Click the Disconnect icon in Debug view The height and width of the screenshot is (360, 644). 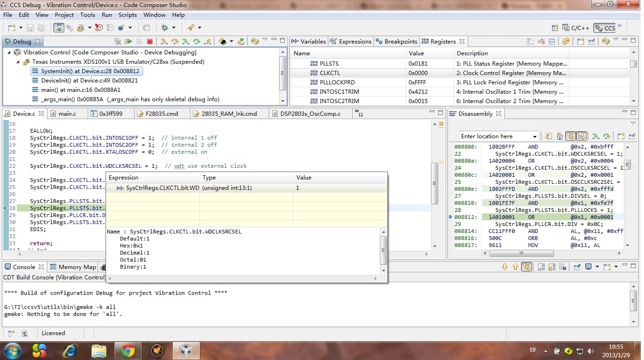coord(117,41)
